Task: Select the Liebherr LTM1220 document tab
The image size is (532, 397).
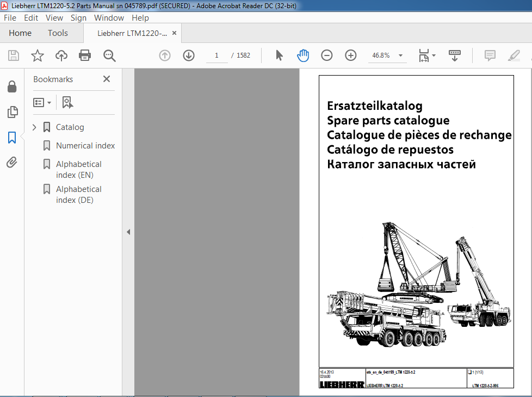Action: point(132,33)
